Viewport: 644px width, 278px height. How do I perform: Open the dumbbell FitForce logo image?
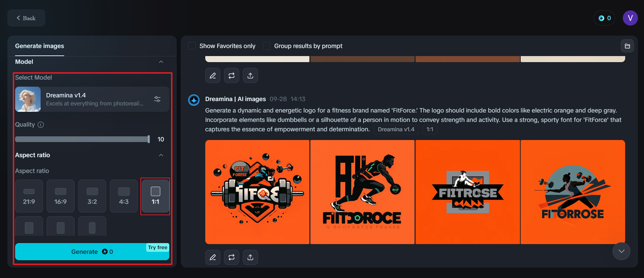point(257,192)
